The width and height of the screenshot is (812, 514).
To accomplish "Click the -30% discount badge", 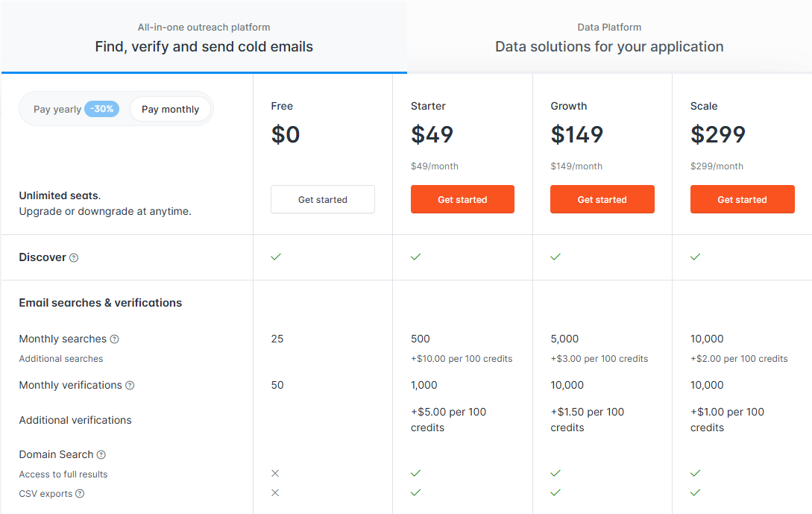I will coord(102,108).
